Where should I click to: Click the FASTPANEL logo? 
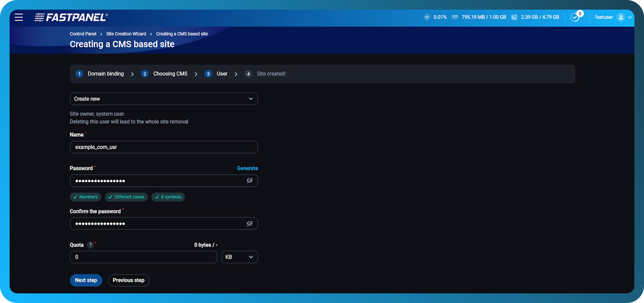[x=70, y=16]
